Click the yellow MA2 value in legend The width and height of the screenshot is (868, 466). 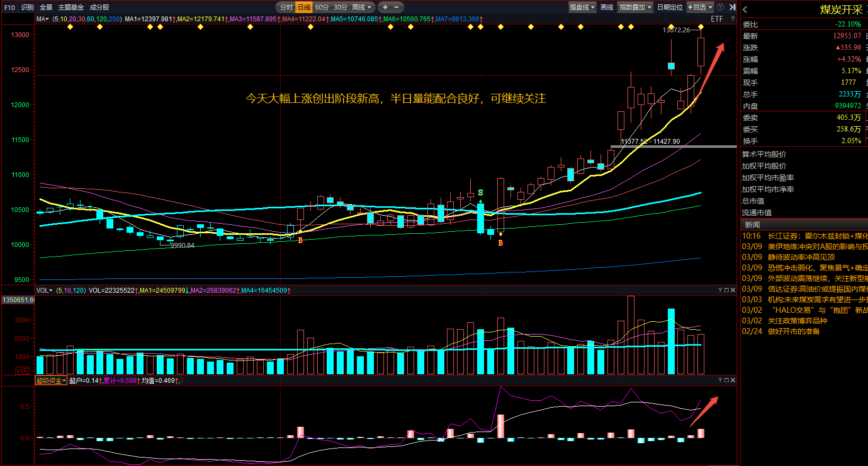202,19
